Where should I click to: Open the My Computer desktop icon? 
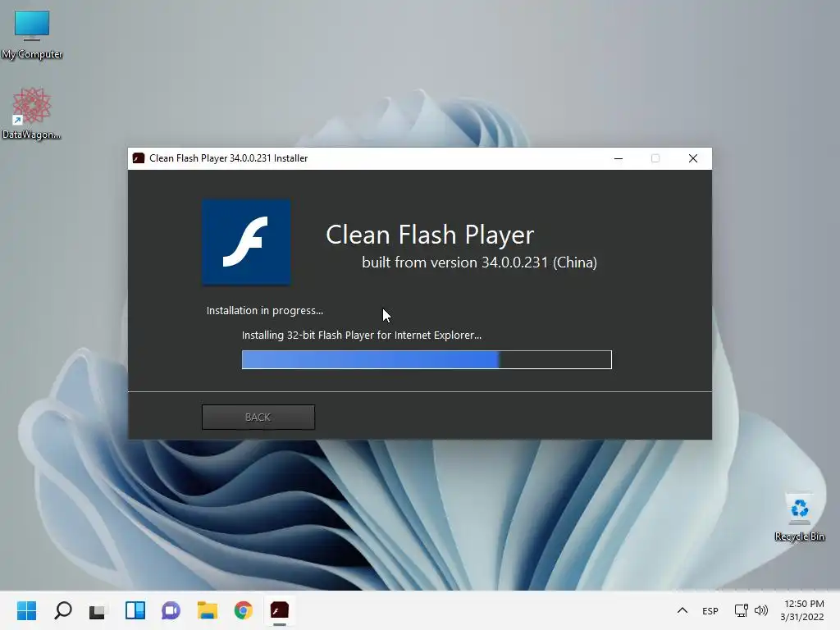click(32, 34)
